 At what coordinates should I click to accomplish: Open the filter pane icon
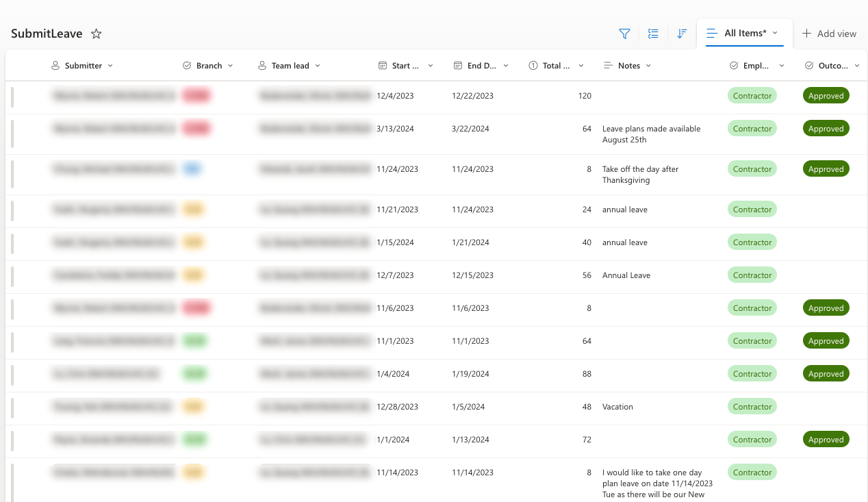click(x=624, y=34)
